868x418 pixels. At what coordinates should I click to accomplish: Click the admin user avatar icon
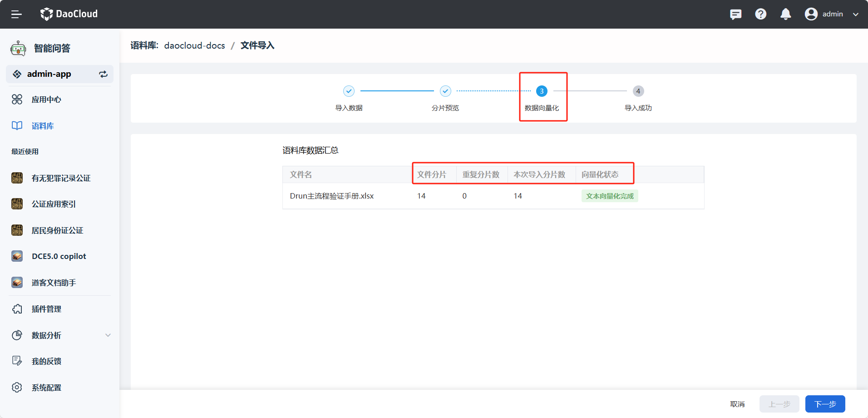coord(811,14)
